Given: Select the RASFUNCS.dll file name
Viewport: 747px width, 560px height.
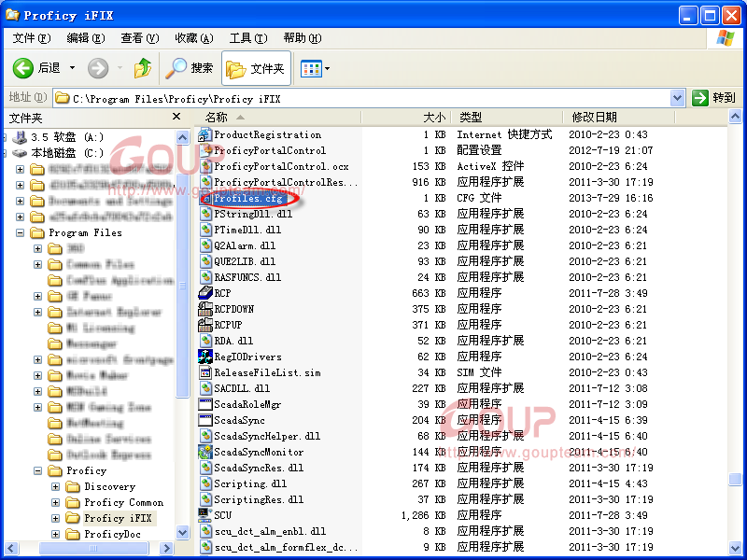Looking at the screenshot, I should 247,277.
